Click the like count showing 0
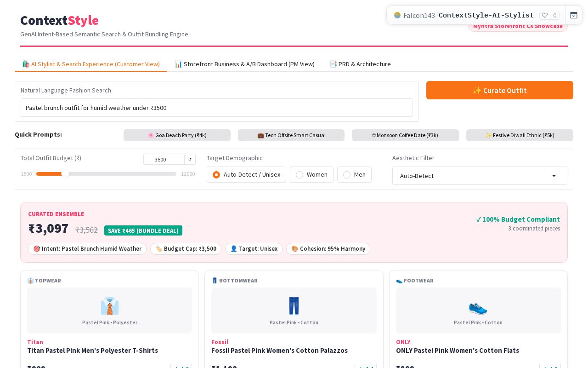 pos(554,15)
